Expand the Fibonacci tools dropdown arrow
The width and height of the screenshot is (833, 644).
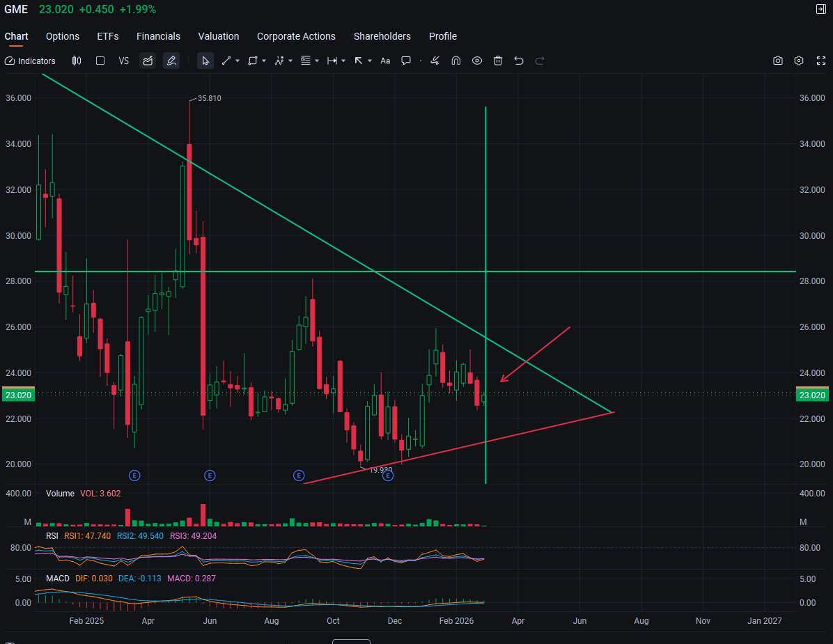[317, 61]
